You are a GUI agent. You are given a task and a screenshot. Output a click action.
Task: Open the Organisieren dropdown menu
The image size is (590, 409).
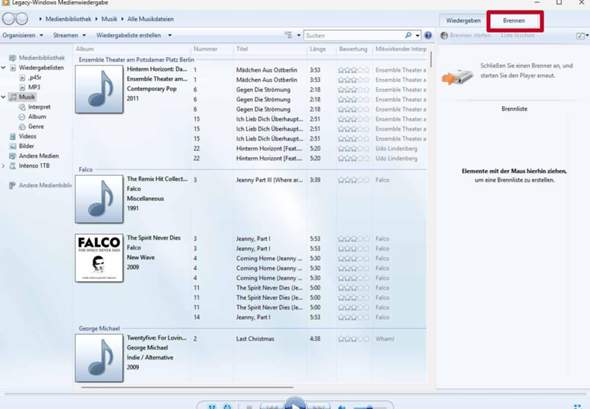coord(23,35)
